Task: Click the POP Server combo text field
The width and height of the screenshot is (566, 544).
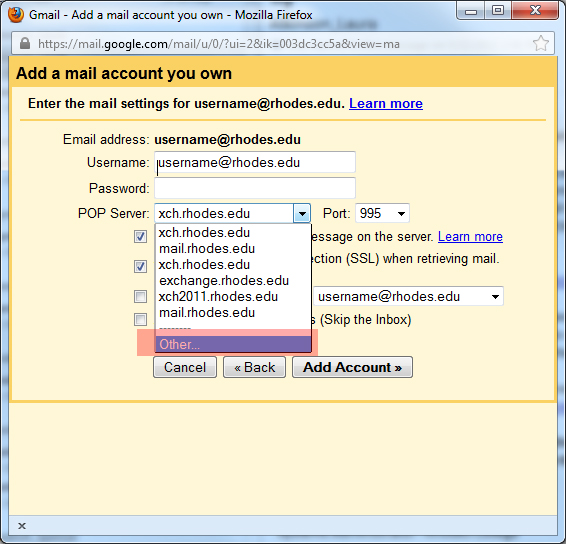Action: (224, 213)
